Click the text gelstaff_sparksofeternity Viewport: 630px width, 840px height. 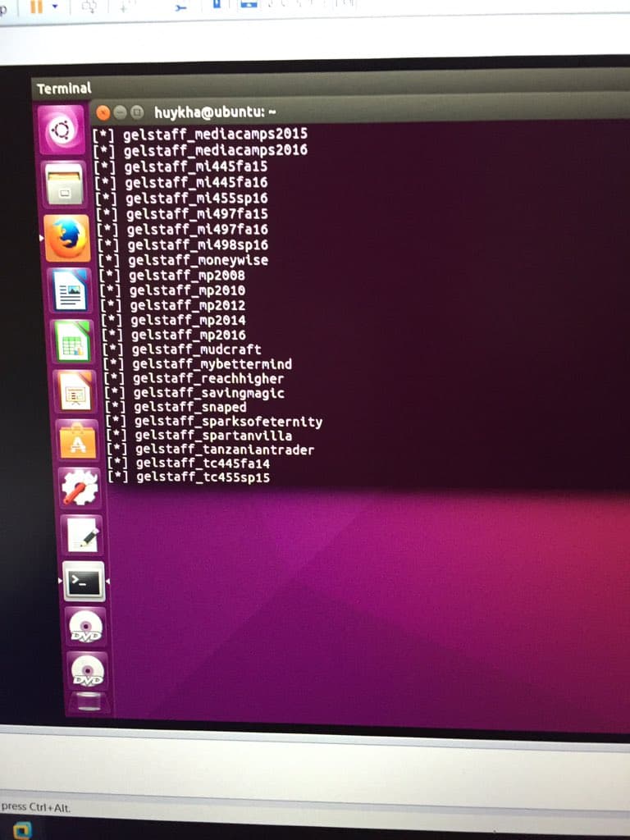pos(229,422)
